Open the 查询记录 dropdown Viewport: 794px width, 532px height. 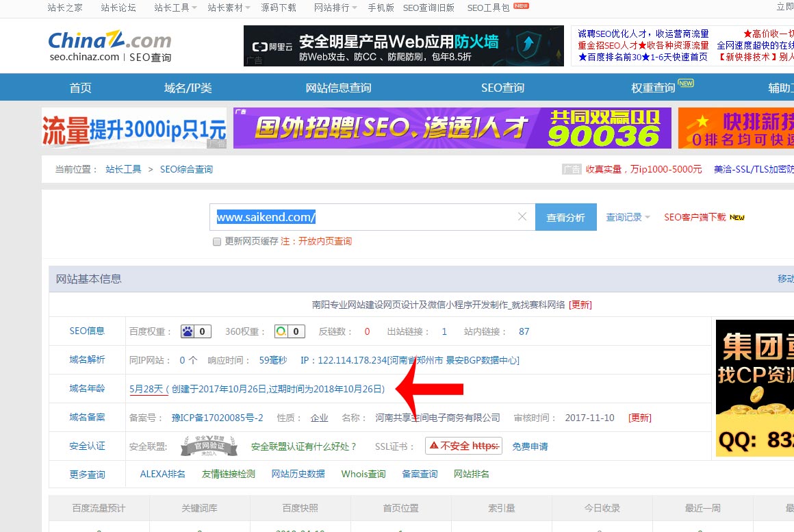tap(628, 217)
